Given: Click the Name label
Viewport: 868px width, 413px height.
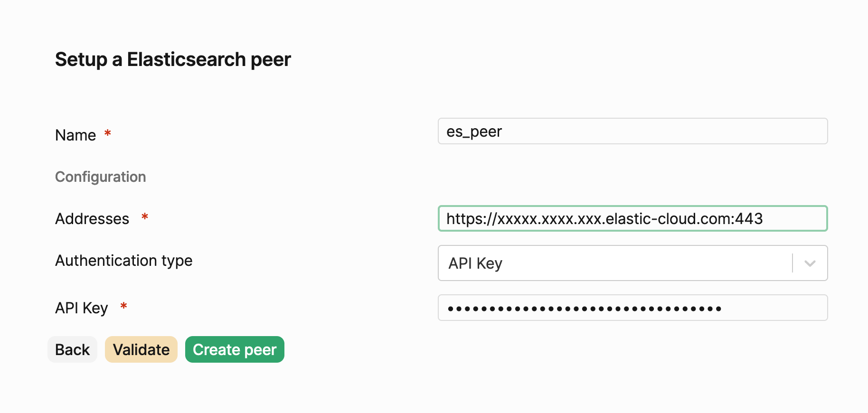Looking at the screenshot, I should (x=75, y=135).
